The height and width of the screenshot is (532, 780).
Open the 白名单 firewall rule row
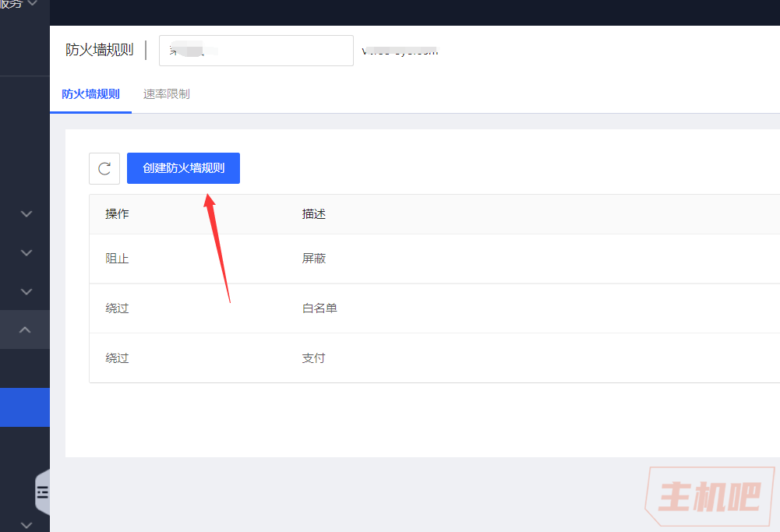coord(319,308)
